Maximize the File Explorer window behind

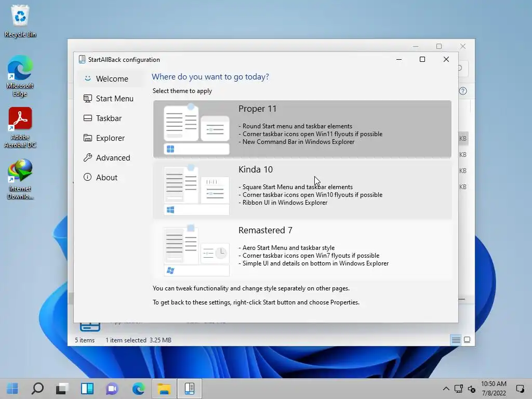pyautogui.click(x=439, y=46)
